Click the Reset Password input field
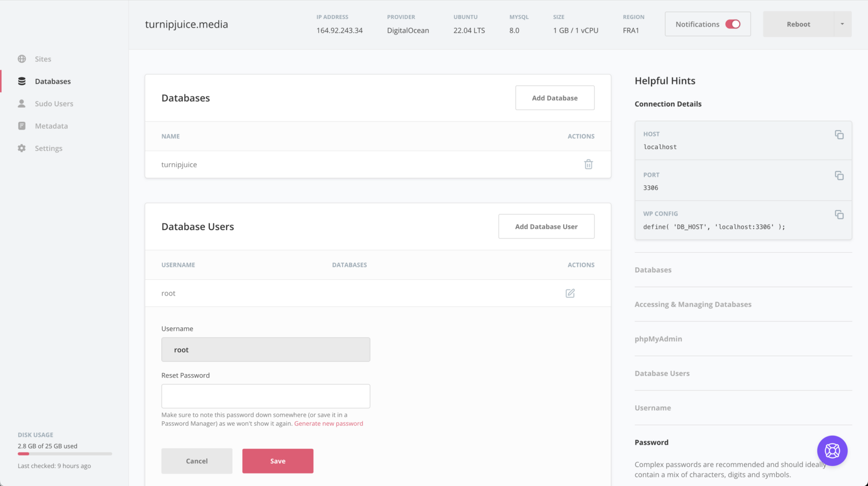Image resolution: width=868 pixels, height=486 pixels. tap(265, 396)
